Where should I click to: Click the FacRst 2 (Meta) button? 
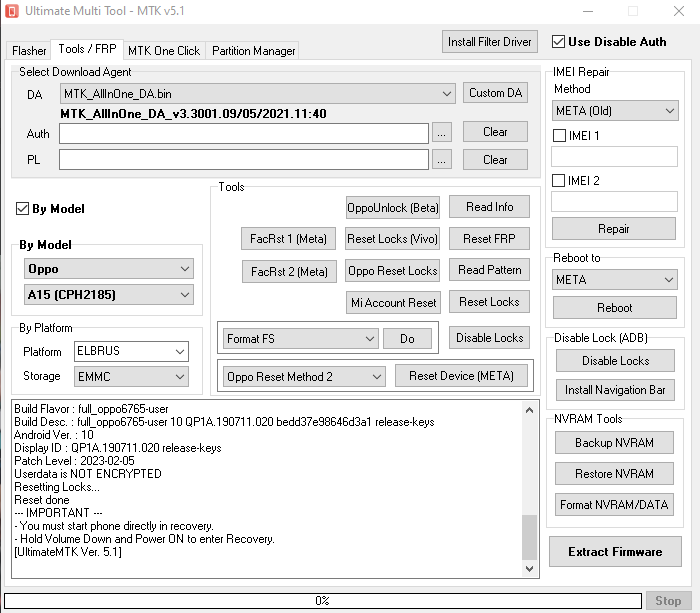[x=289, y=271]
